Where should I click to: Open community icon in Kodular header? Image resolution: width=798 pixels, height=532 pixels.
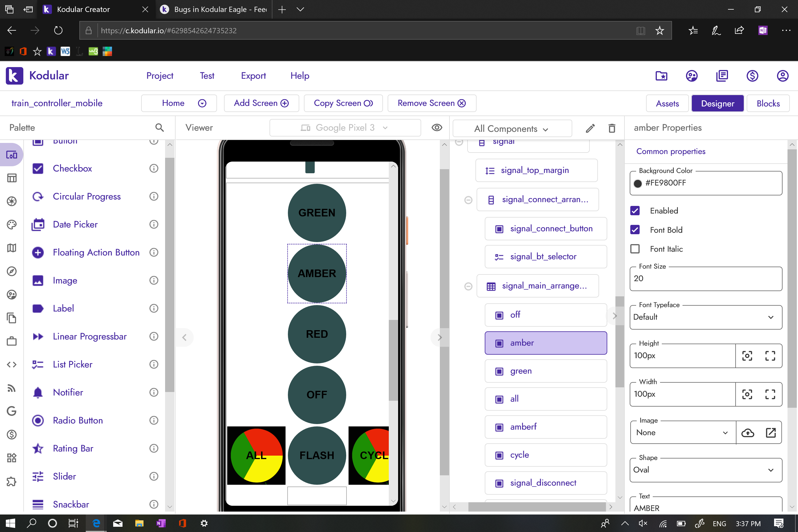pyautogui.click(x=692, y=76)
